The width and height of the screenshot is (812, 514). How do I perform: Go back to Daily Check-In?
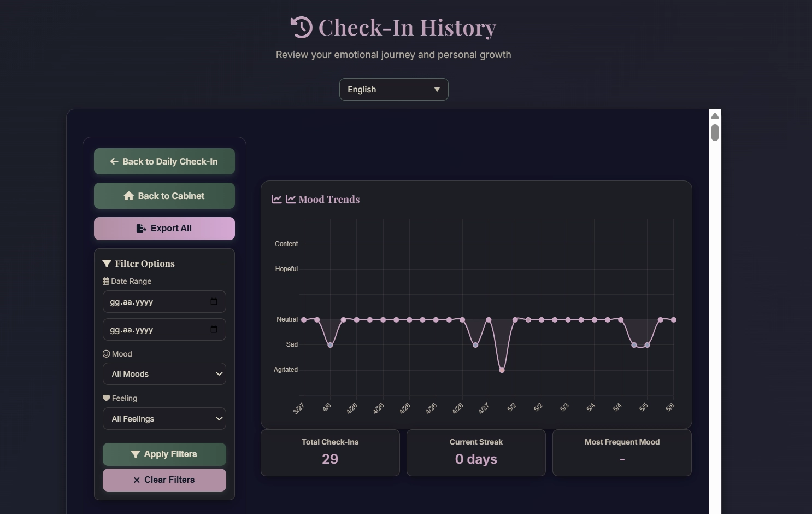(x=164, y=161)
